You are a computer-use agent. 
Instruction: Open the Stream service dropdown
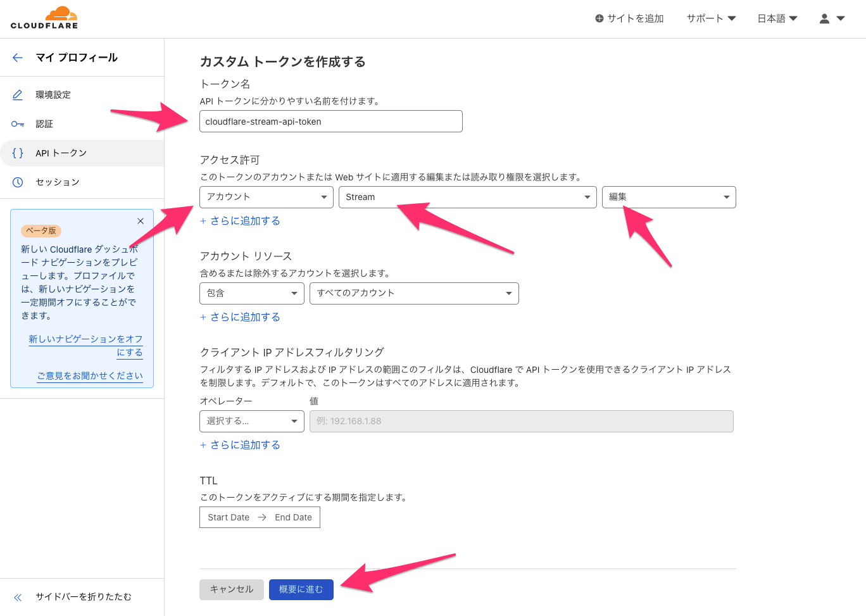click(x=468, y=197)
